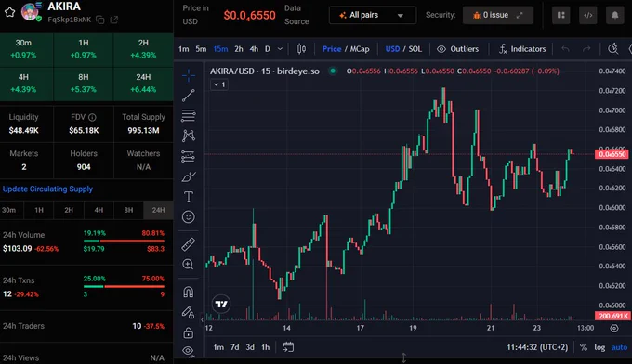The width and height of the screenshot is (632, 364).
Task: Select the 2H stats tab
Action: coord(69,210)
